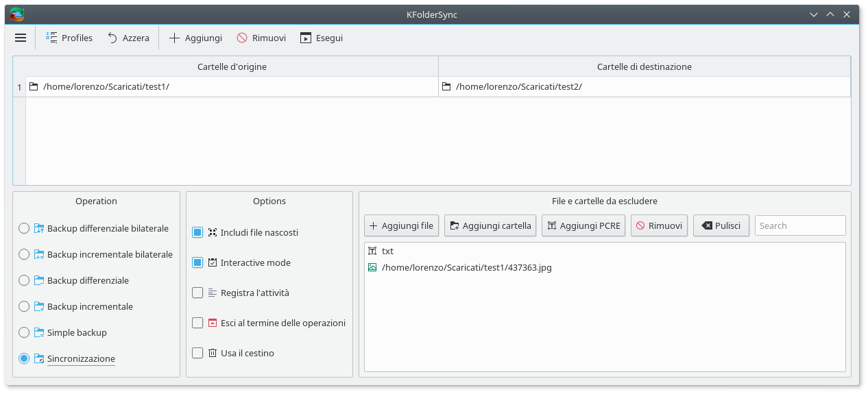
Task: Click Rimuovi in the exclusion panel
Action: click(659, 225)
